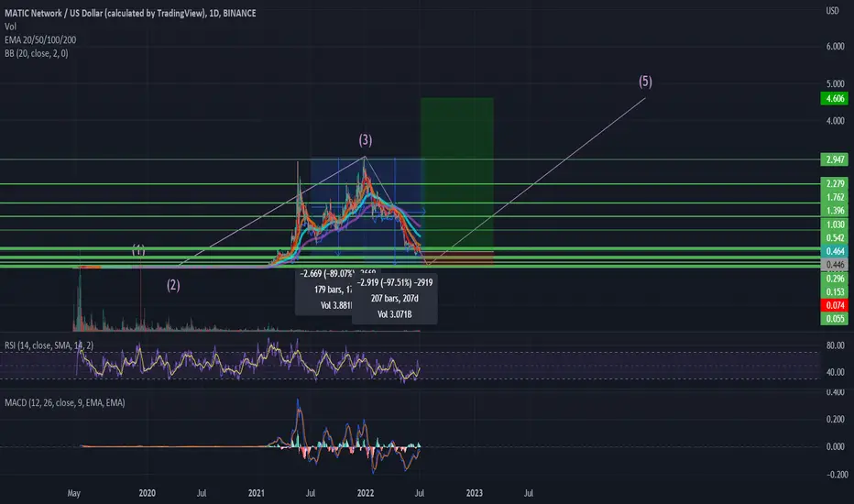The width and height of the screenshot is (854, 504).
Task: Select the green long position target box
Action: (457, 174)
